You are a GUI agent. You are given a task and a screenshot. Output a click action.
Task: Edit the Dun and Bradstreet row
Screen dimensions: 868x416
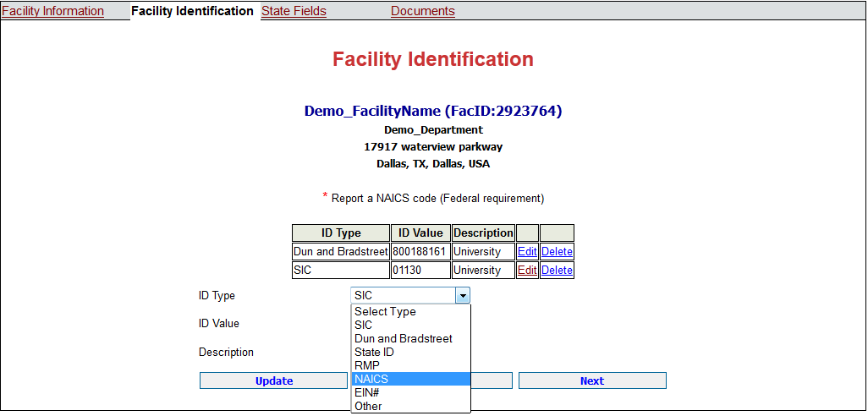point(527,252)
